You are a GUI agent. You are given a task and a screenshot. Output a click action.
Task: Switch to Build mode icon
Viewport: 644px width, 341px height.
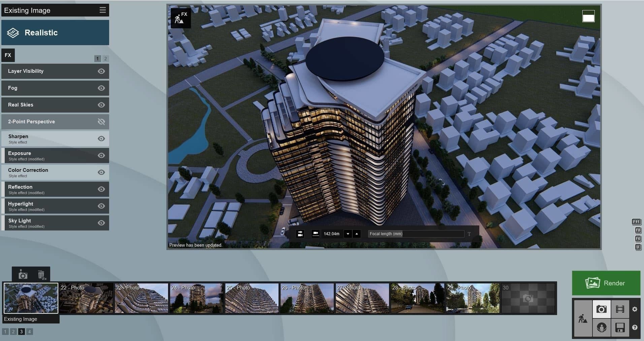[x=583, y=318]
